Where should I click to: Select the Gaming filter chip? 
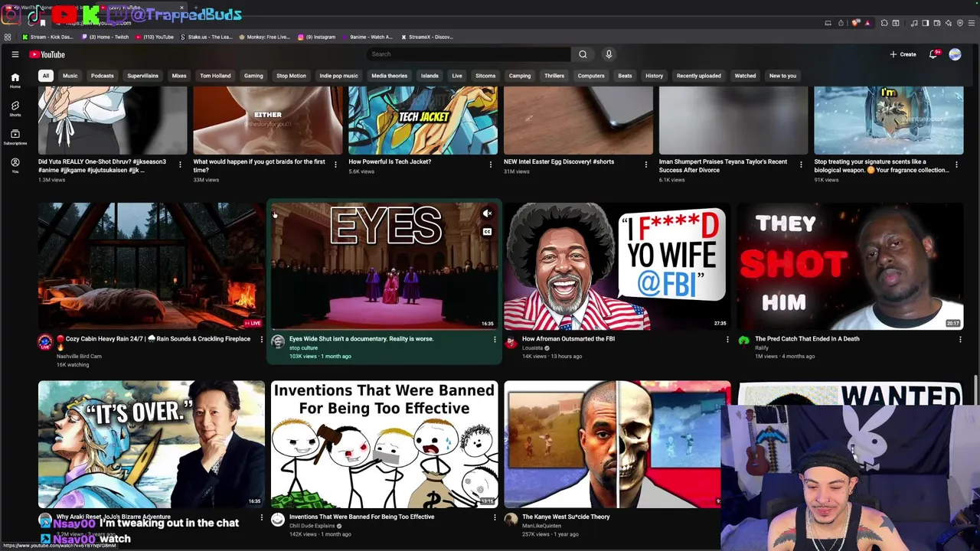[x=253, y=76]
